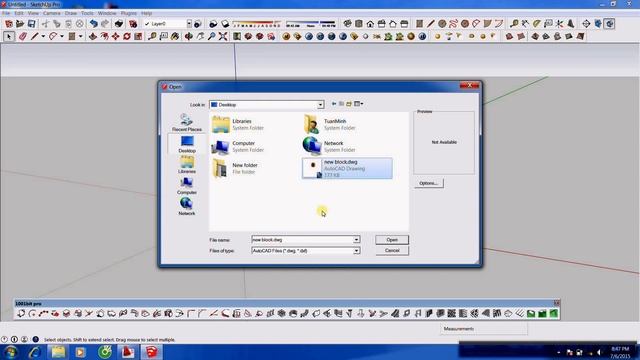This screenshot has width=640, height=360.
Task: Switch to Iso house view icon
Action: pyautogui.click(x=347, y=24)
